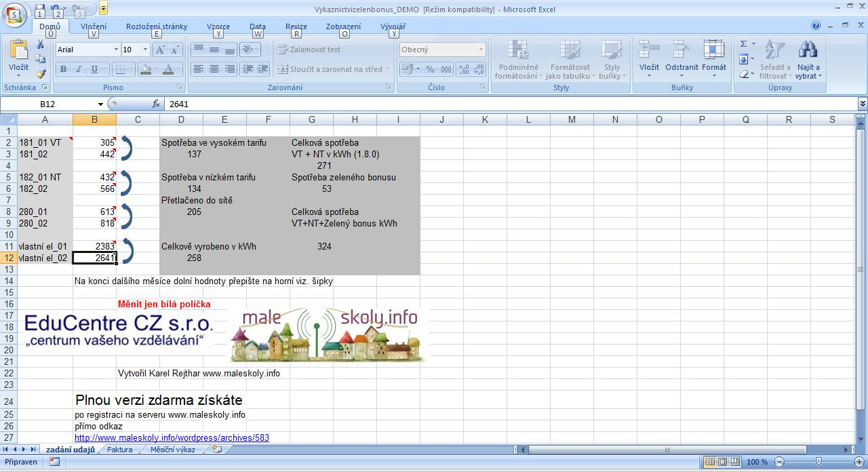Switch to Page Break Preview in status bar
Screen dimensions: 868x472
tap(736, 462)
